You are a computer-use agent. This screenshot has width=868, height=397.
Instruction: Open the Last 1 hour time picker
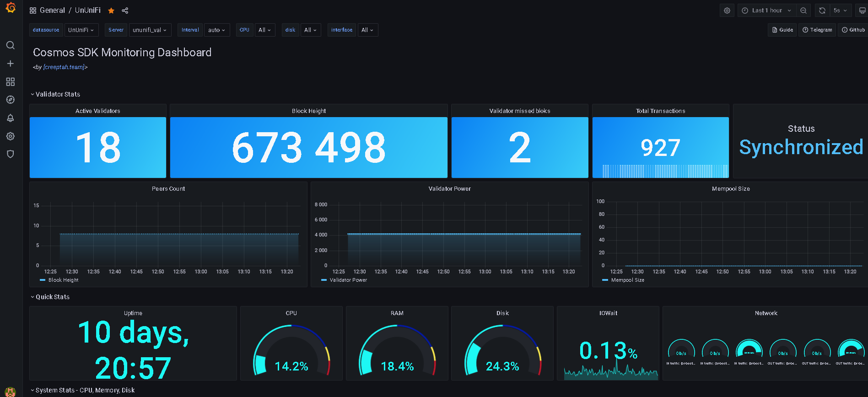click(x=767, y=11)
